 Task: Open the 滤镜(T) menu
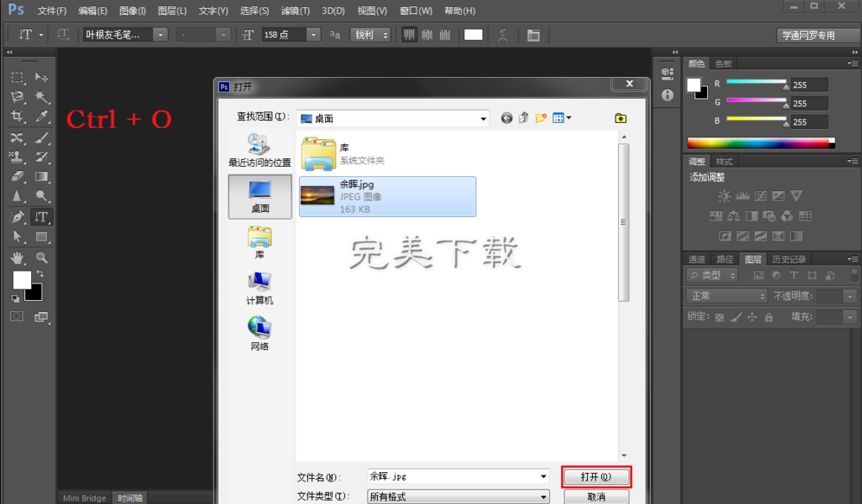pos(295,10)
